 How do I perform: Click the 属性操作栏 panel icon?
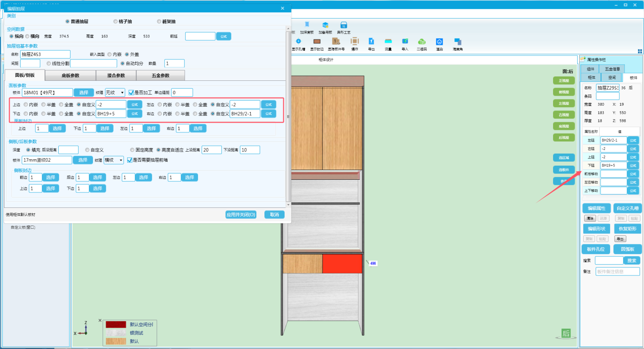[583, 59]
